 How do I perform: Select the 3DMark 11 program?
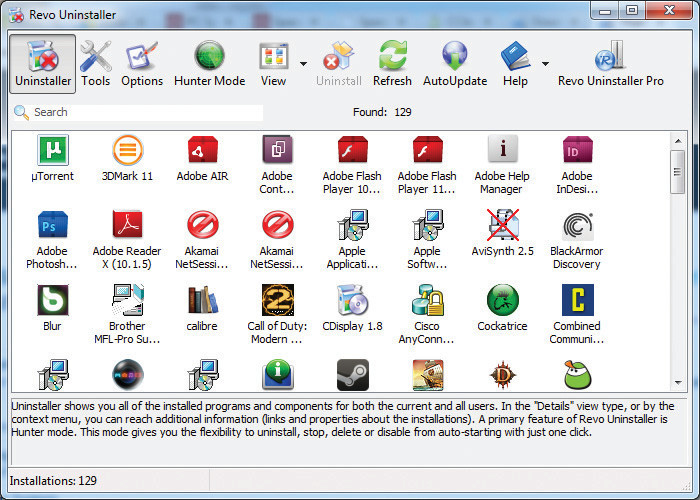[127, 151]
